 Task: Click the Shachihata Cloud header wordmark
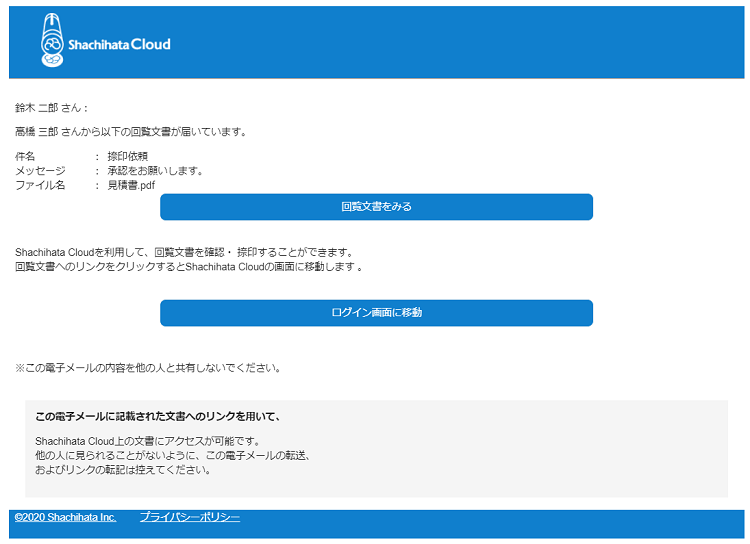click(119, 44)
